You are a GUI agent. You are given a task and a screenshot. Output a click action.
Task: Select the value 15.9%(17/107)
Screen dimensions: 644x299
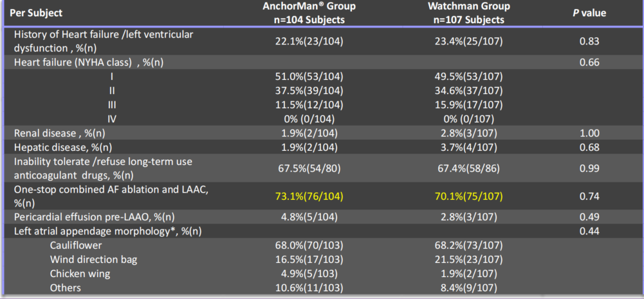tap(468, 105)
